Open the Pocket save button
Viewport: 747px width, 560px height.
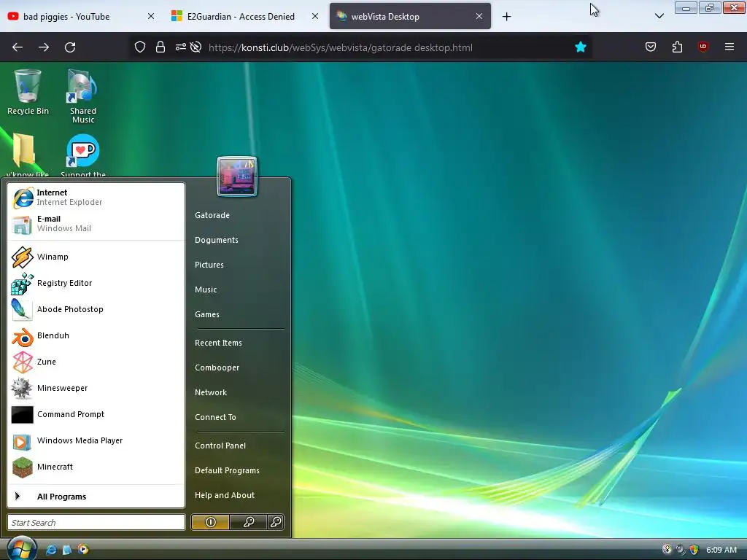[x=651, y=47]
